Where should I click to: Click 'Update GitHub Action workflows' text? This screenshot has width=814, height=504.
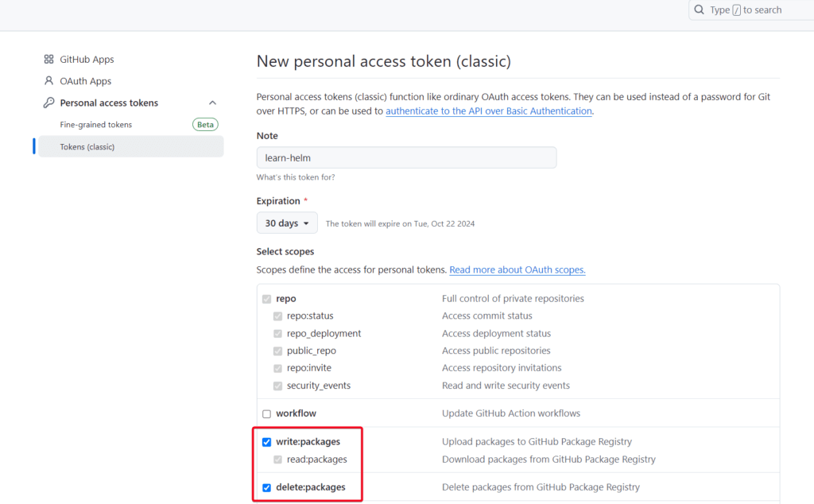pos(511,413)
